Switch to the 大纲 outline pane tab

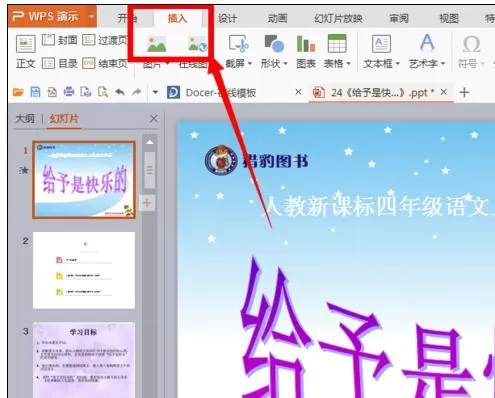pyautogui.click(x=25, y=118)
